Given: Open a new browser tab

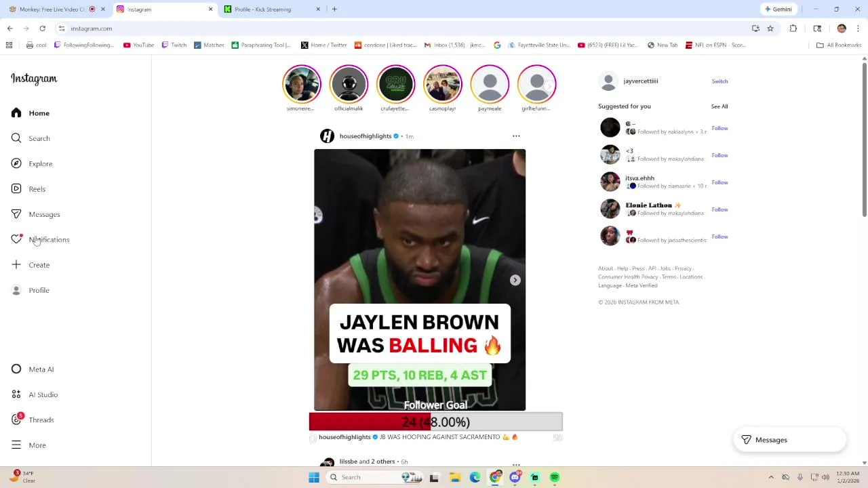Looking at the screenshot, I should tap(334, 9).
